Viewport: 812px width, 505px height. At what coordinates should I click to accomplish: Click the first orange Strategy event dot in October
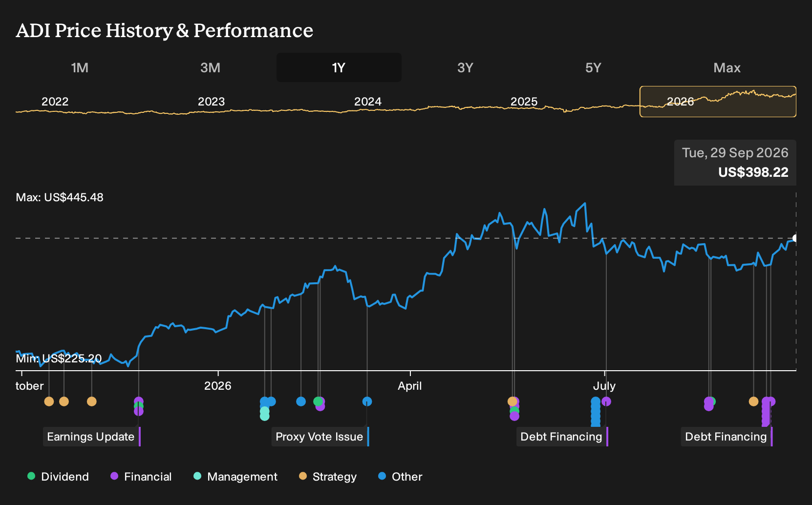[49, 401]
